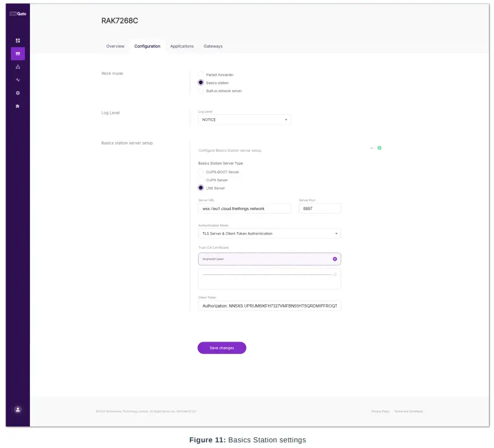The width and height of the screenshot is (494, 448).
Task: Open the Dashboard grid icon in sidebar
Action: 18,40
